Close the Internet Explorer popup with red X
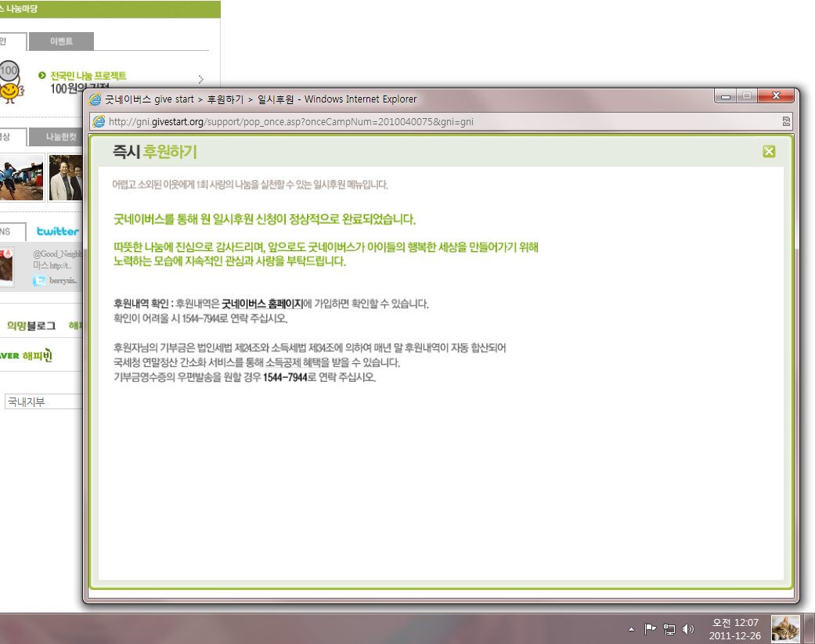 click(x=776, y=96)
